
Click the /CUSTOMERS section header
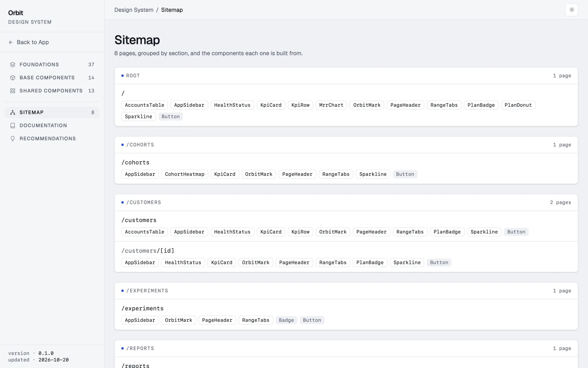pos(346,203)
